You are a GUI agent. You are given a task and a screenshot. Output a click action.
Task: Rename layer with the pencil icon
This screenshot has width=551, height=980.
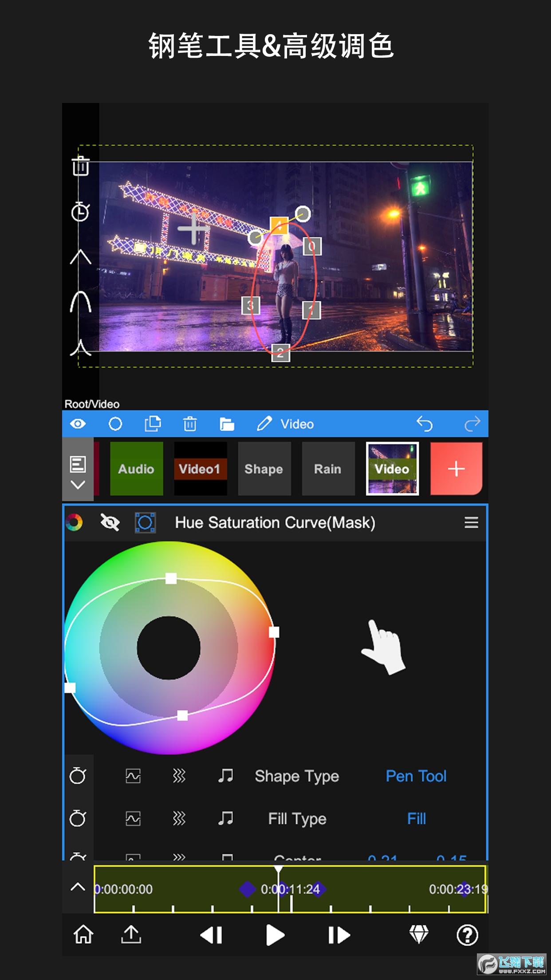(264, 424)
